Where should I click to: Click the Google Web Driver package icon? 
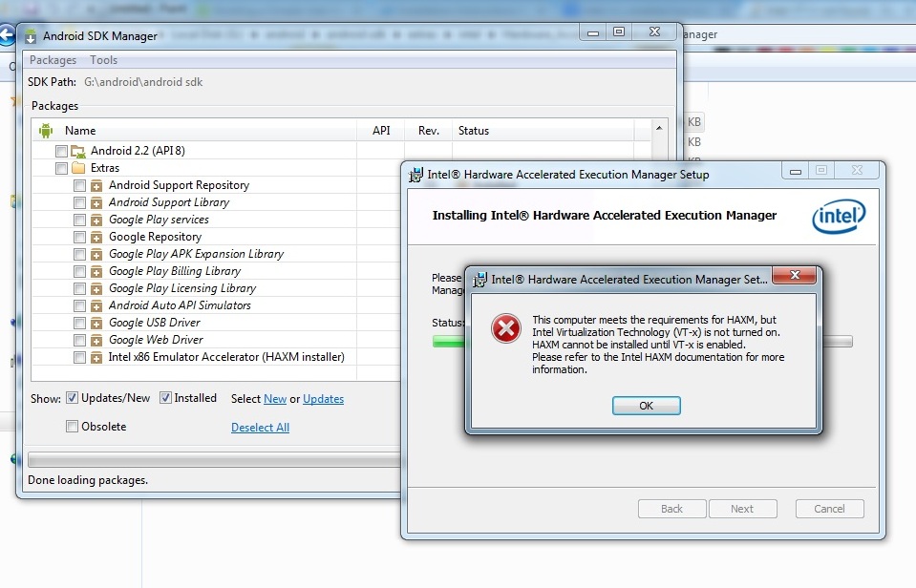96,341
